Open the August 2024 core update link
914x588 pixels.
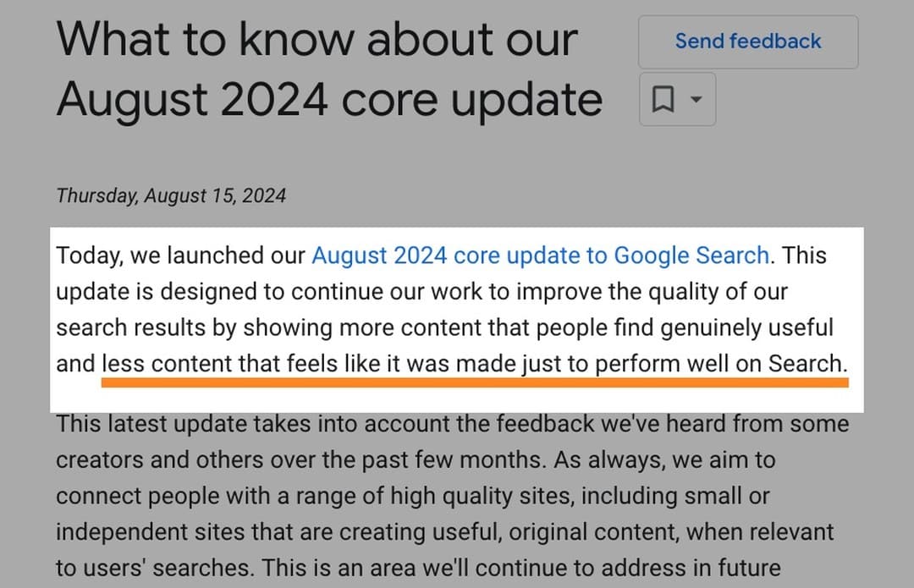click(540, 256)
